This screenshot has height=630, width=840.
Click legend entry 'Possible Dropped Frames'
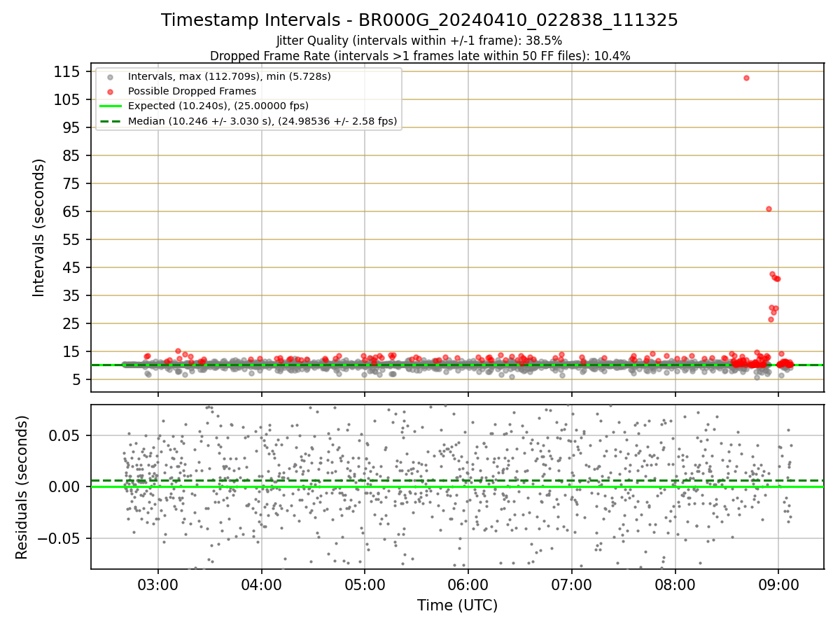tap(192, 91)
